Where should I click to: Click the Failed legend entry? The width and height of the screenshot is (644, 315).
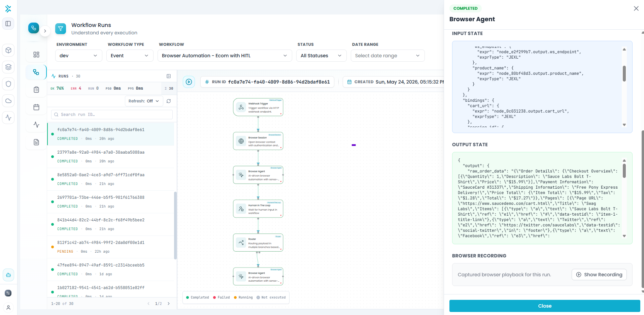pos(221,297)
